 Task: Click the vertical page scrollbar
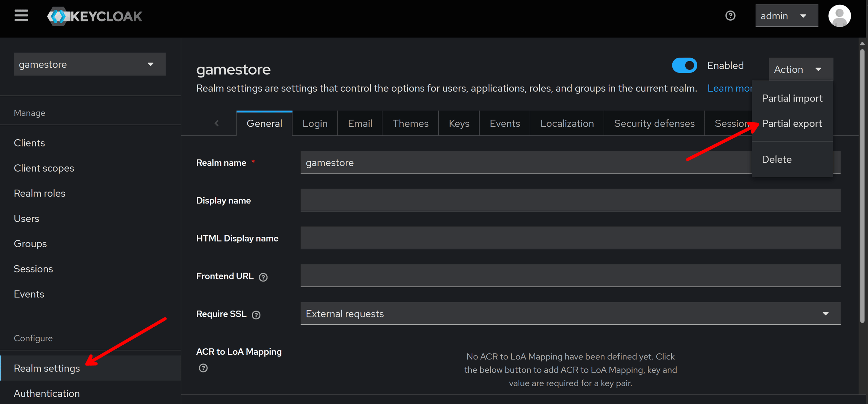pyautogui.click(x=862, y=185)
